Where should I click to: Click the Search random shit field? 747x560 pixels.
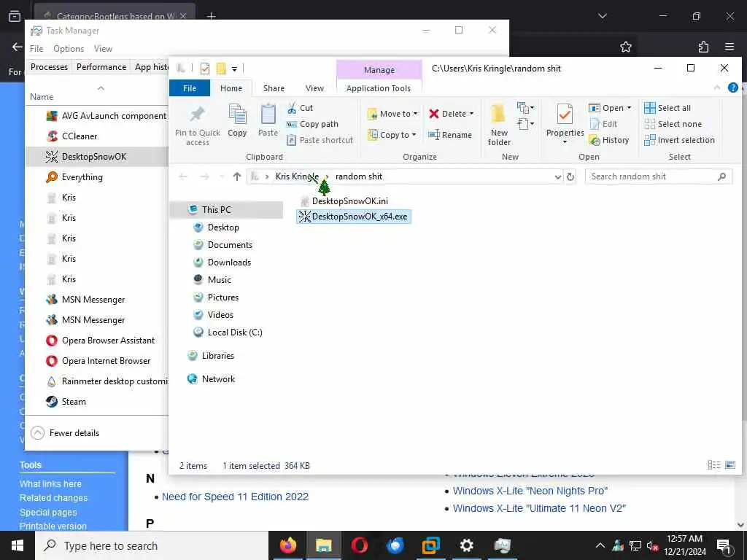tap(659, 176)
